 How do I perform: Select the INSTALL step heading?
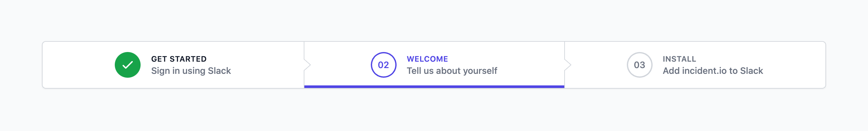679,59
